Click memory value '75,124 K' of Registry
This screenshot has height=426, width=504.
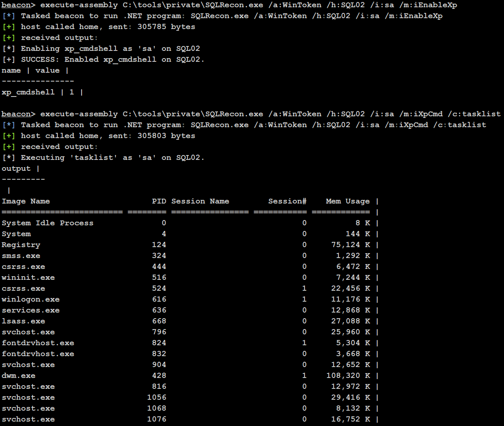(x=351, y=245)
